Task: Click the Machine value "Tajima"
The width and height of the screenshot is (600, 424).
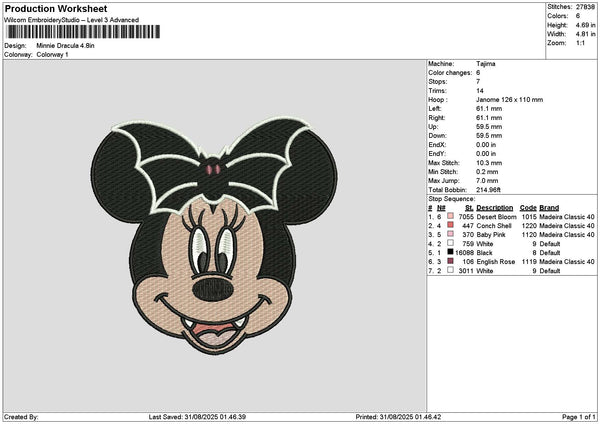Action: click(486, 64)
